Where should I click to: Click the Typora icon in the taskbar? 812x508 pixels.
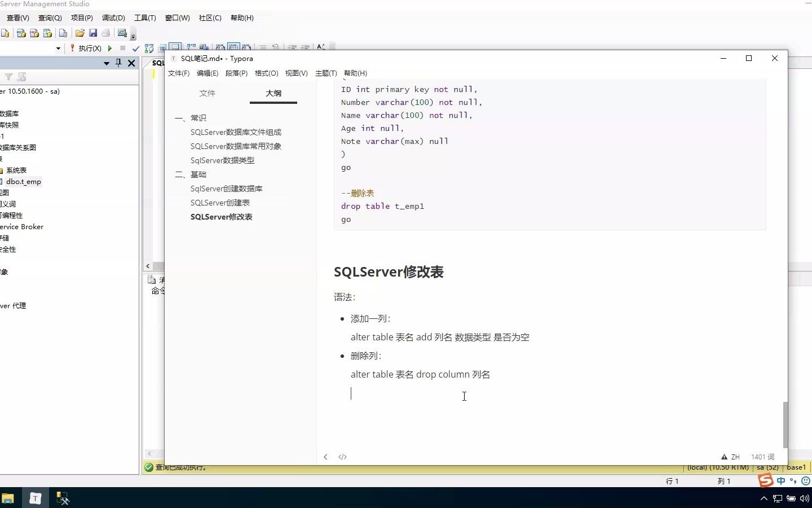click(x=35, y=498)
